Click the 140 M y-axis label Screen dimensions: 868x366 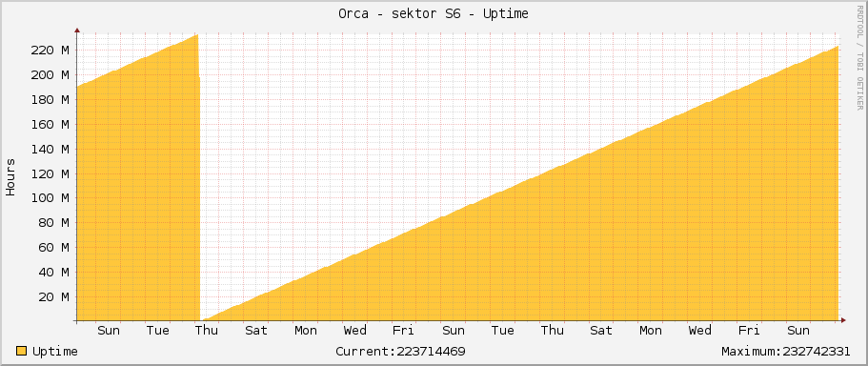pyautogui.click(x=50, y=149)
